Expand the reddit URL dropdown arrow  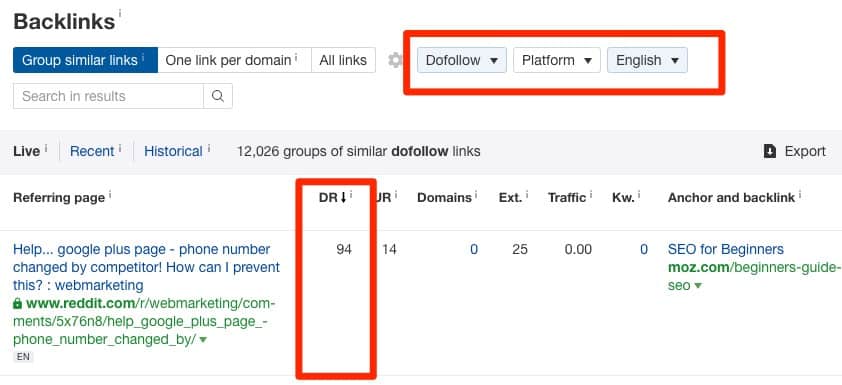click(204, 340)
